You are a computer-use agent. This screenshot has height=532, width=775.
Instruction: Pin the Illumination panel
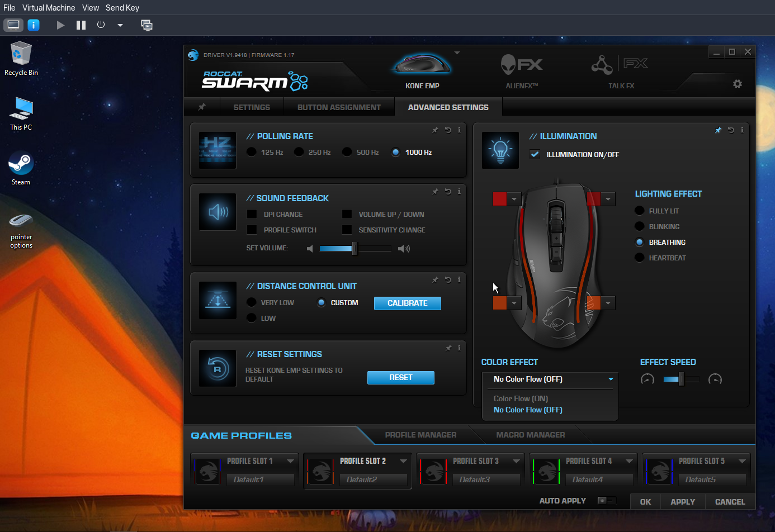(x=718, y=130)
